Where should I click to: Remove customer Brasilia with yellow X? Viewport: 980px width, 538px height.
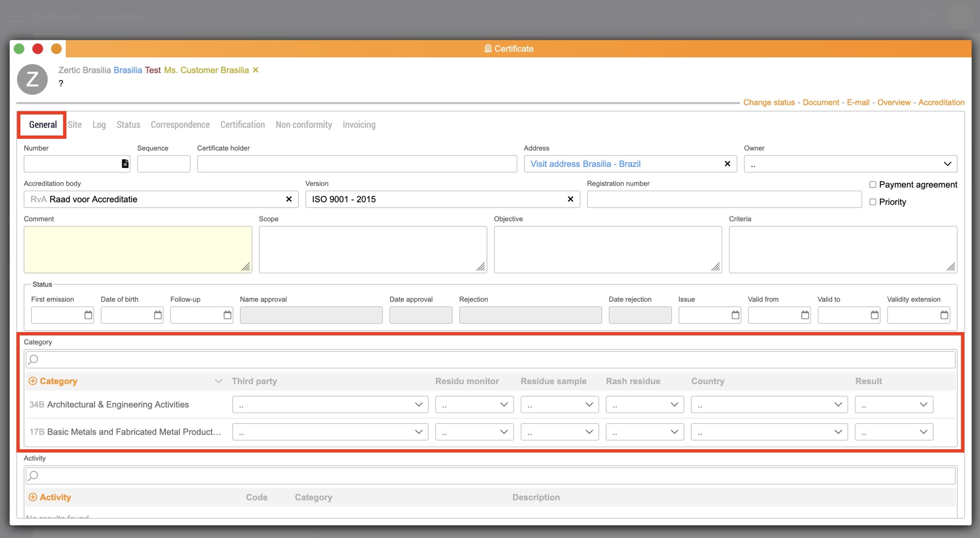pyautogui.click(x=256, y=70)
